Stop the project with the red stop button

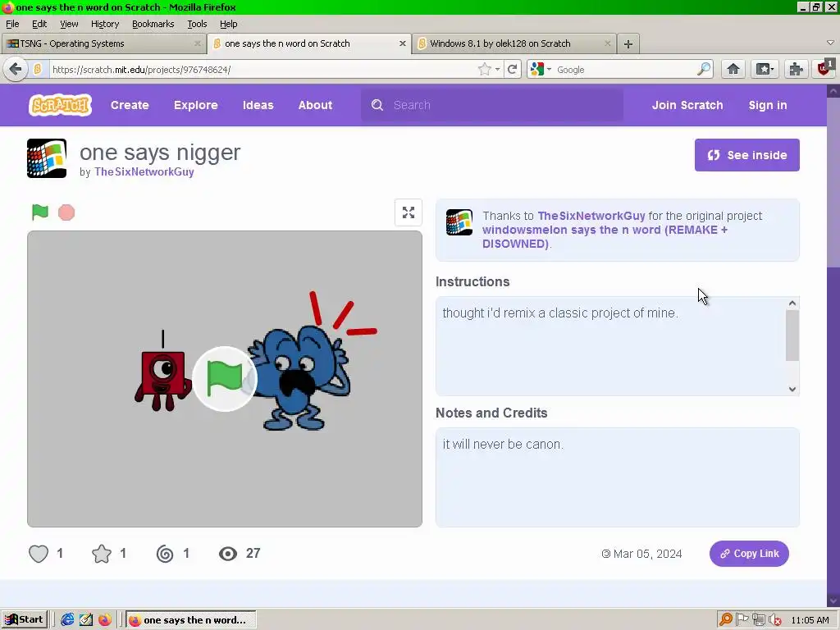[66, 212]
